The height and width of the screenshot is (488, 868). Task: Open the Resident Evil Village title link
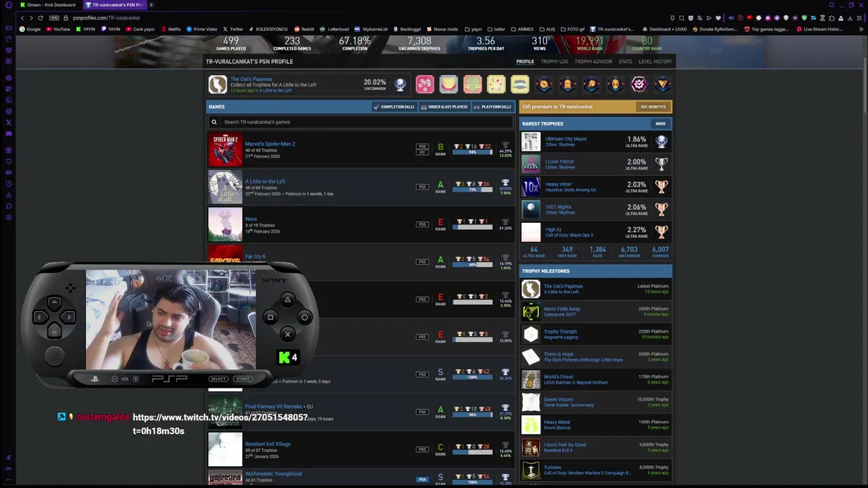click(x=268, y=444)
